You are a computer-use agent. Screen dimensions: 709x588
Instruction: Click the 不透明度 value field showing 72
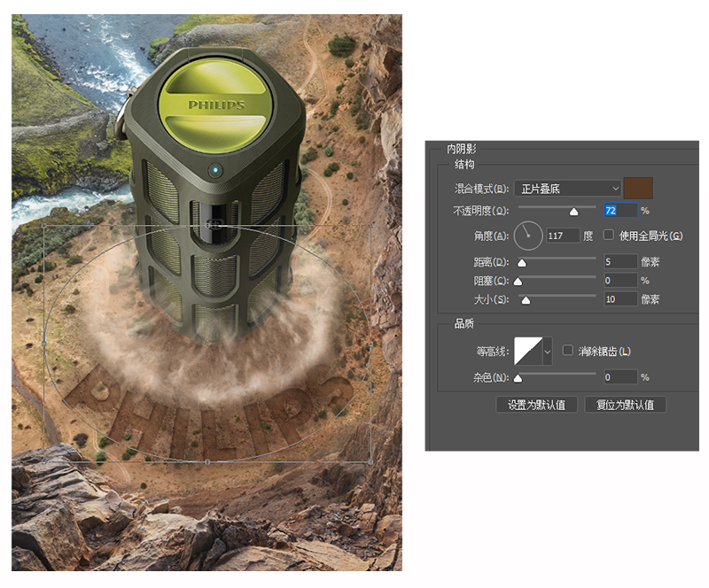pos(620,211)
